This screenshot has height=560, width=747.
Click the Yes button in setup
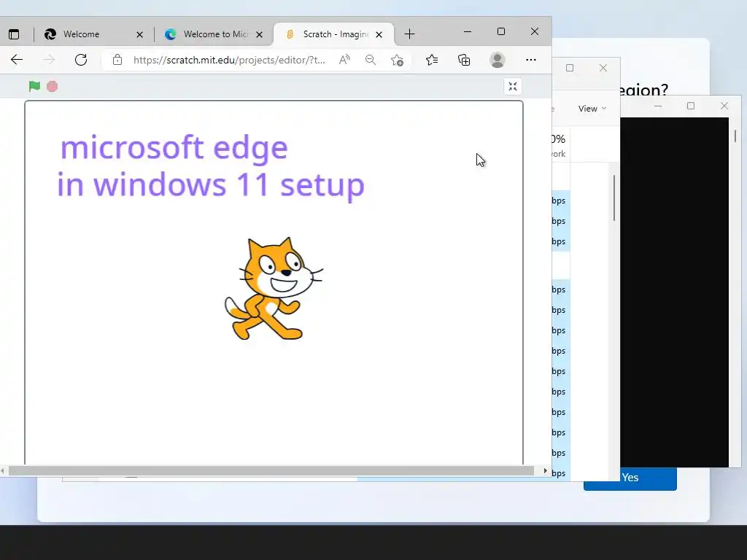pyautogui.click(x=630, y=478)
